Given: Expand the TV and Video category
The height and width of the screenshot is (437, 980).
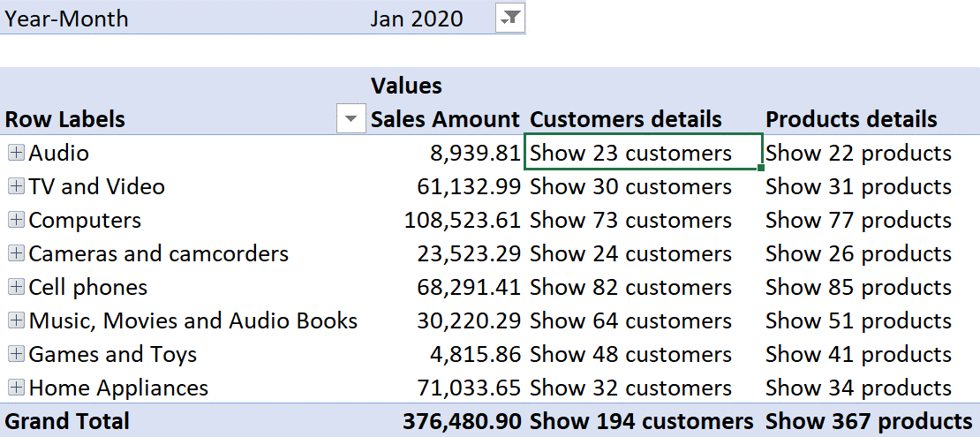Looking at the screenshot, I should click(x=17, y=186).
